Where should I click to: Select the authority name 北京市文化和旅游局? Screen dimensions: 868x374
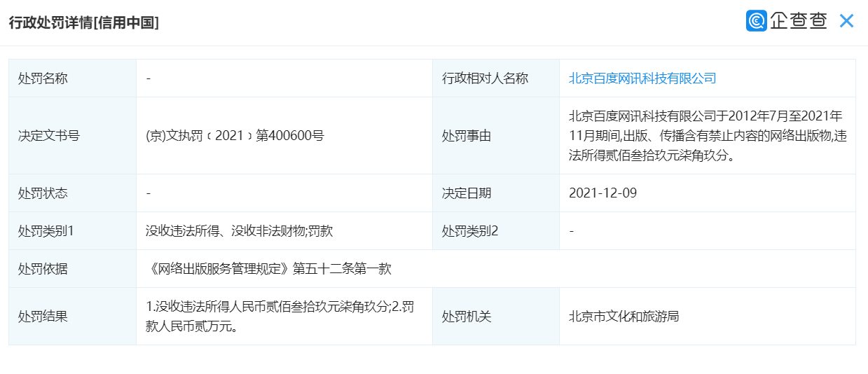(x=624, y=317)
